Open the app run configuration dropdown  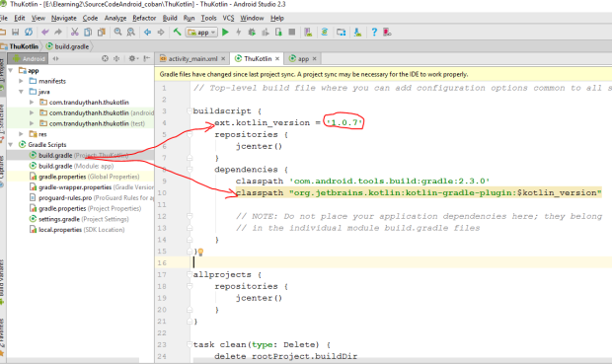201,33
